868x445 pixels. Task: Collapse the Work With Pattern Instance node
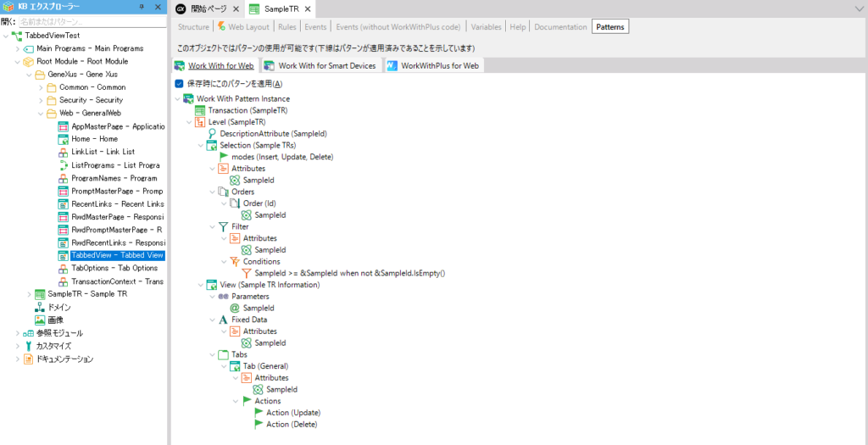177,99
